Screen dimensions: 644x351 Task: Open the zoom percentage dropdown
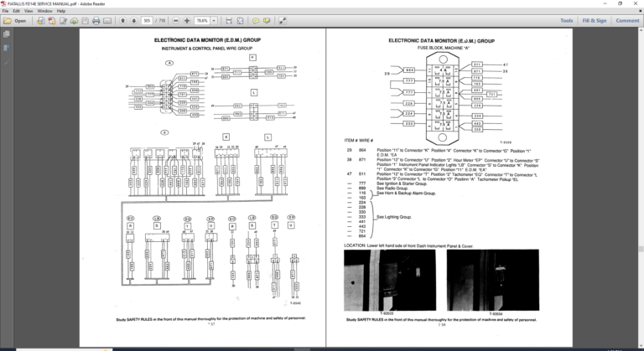214,20
